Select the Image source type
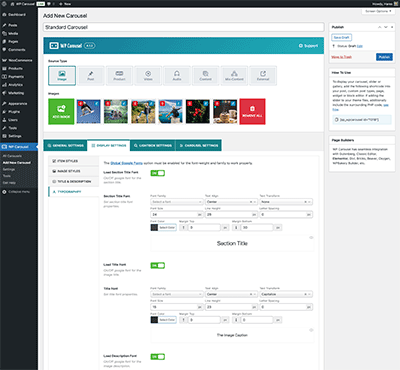The image size is (400, 370). 62,76
